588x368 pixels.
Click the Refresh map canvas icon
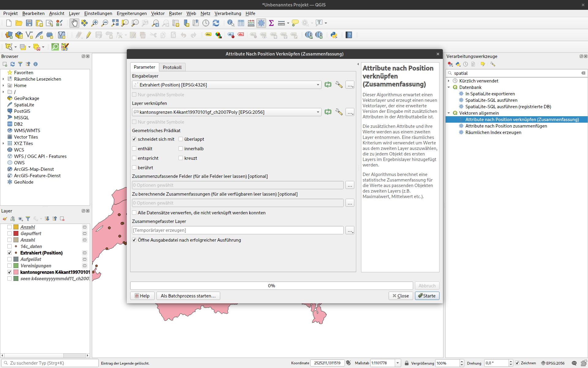(x=216, y=23)
